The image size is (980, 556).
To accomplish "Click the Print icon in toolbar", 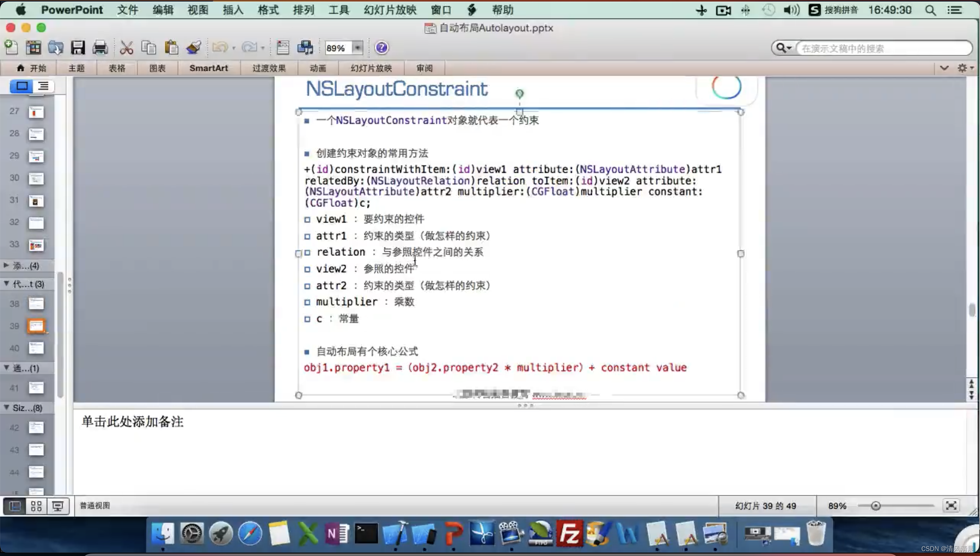I will click(100, 48).
